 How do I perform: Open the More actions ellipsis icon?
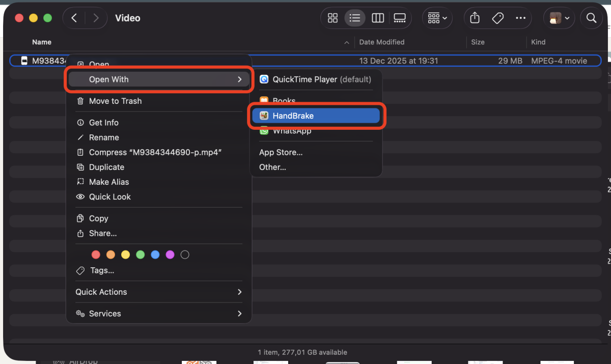coord(520,18)
